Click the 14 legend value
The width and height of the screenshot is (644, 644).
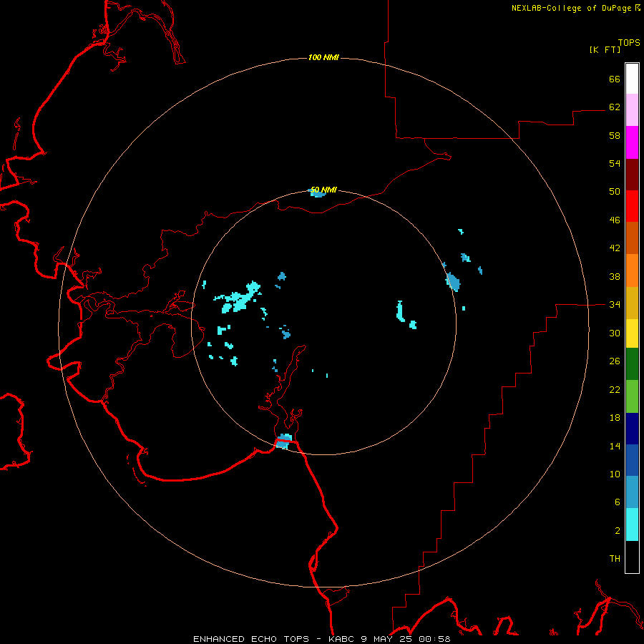615,446
